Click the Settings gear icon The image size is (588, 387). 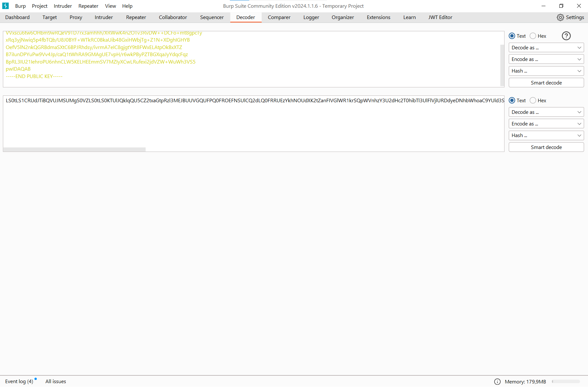point(561,17)
